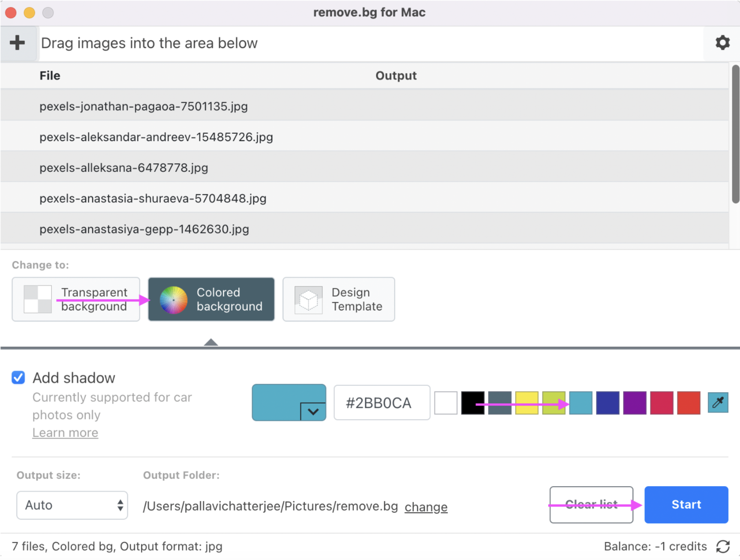Open settings via the gear icon
The image size is (740, 560).
pyautogui.click(x=722, y=43)
